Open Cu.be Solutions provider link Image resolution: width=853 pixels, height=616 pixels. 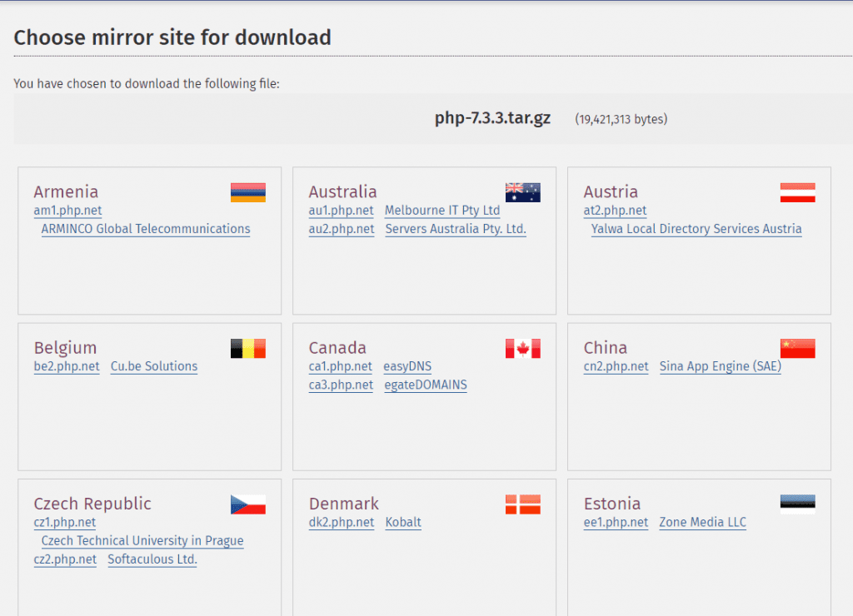tap(154, 367)
